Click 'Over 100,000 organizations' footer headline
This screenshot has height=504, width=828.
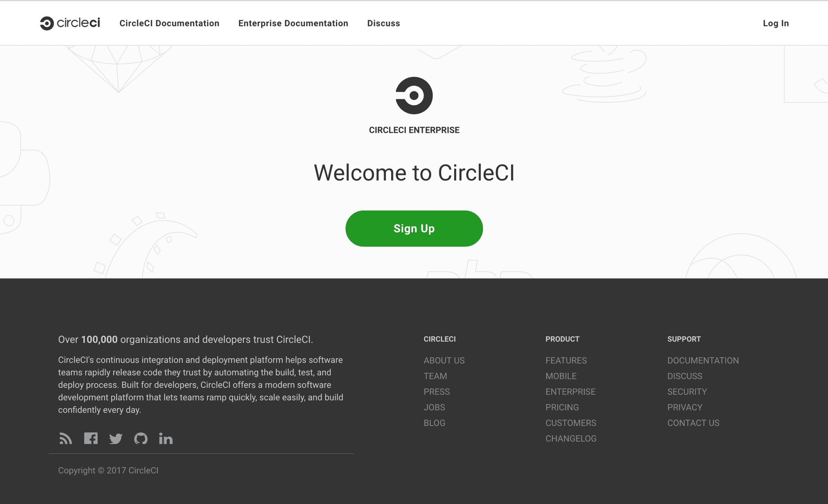tap(185, 339)
